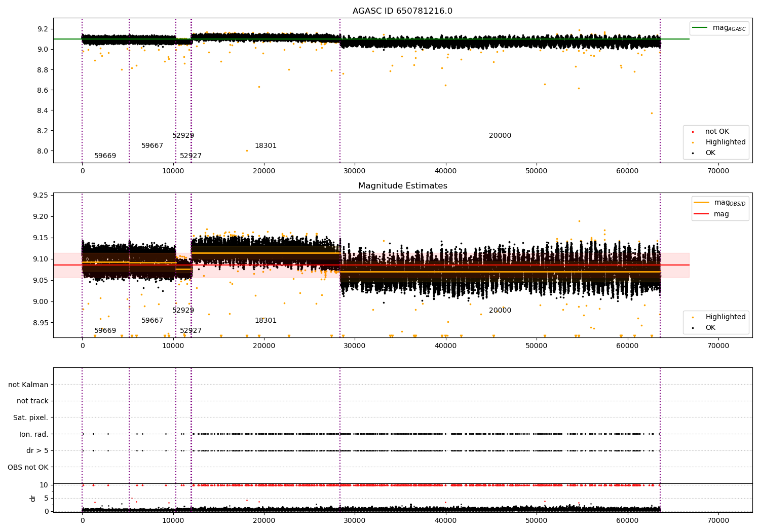Pick obsid label 52927 in the top plot
Image resolution: width=760 pixels, height=532 pixels.
coord(191,156)
